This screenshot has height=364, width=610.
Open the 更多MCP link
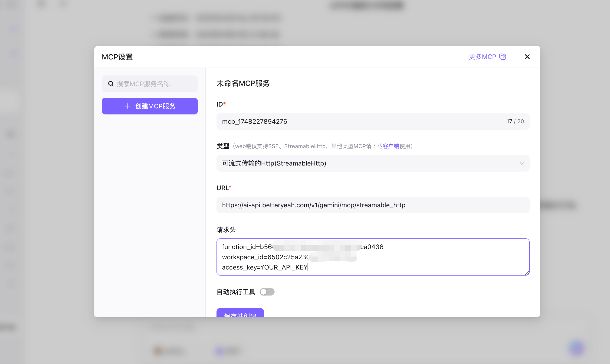point(482,57)
